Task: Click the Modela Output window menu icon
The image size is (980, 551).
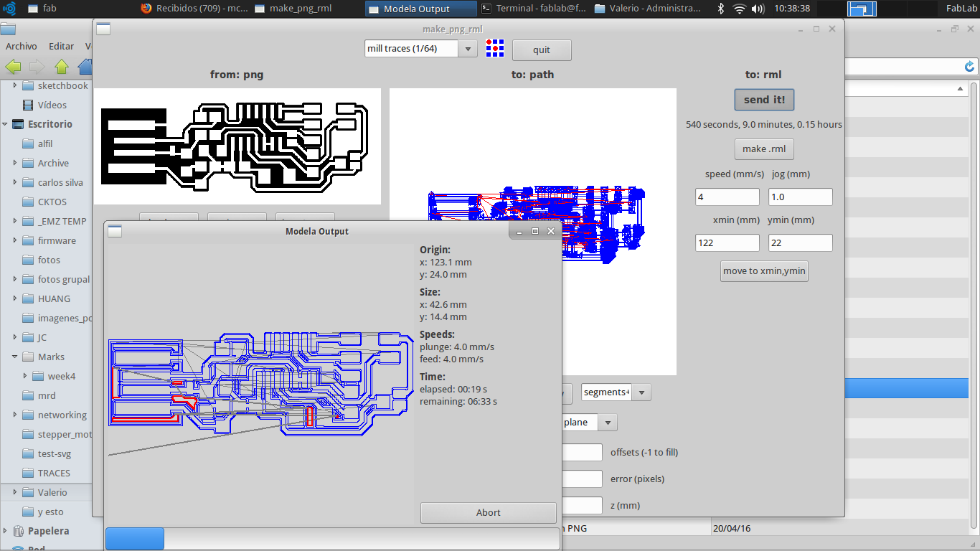Action: pyautogui.click(x=115, y=231)
